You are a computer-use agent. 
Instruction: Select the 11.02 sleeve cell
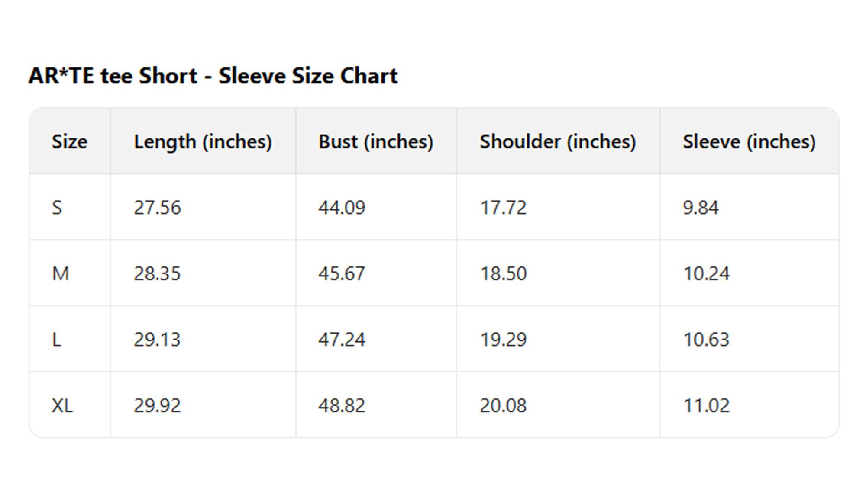pyautogui.click(x=706, y=405)
